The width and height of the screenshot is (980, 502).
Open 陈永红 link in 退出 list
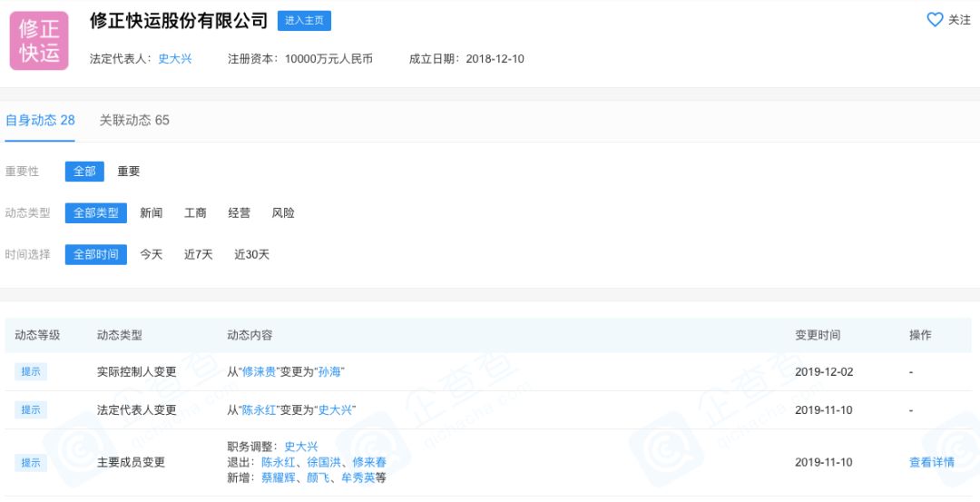[278, 463]
